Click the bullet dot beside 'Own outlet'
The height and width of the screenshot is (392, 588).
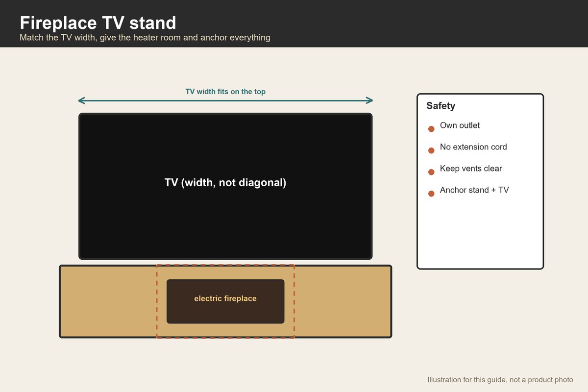pyautogui.click(x=431, y=129)
